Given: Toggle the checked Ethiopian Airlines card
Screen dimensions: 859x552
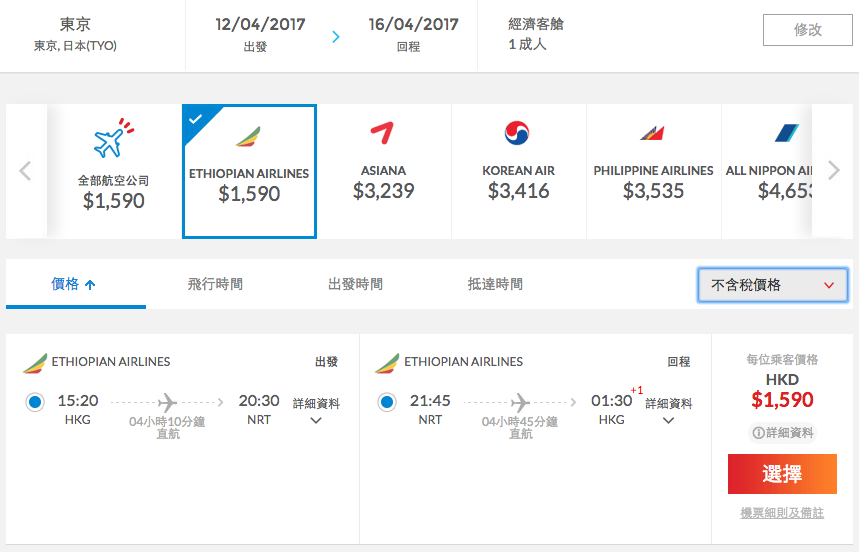Looking at the screenshot, I should [249, 171].
